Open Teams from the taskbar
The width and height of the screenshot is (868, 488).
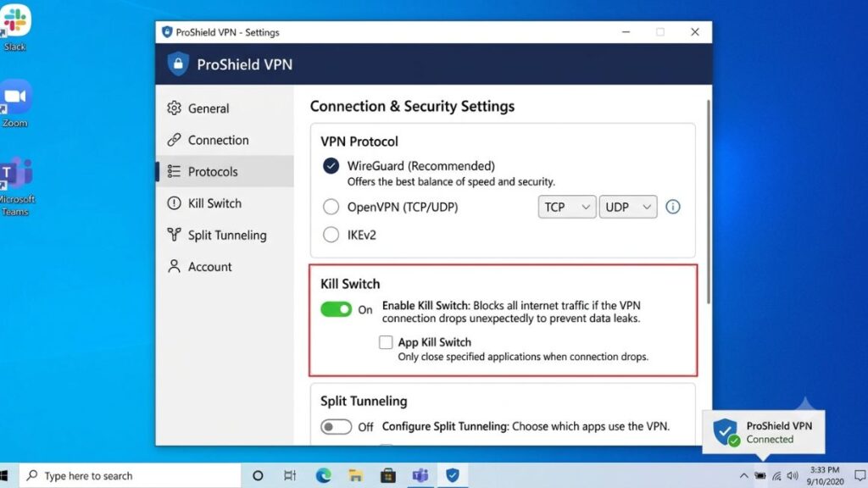[420, 475]
